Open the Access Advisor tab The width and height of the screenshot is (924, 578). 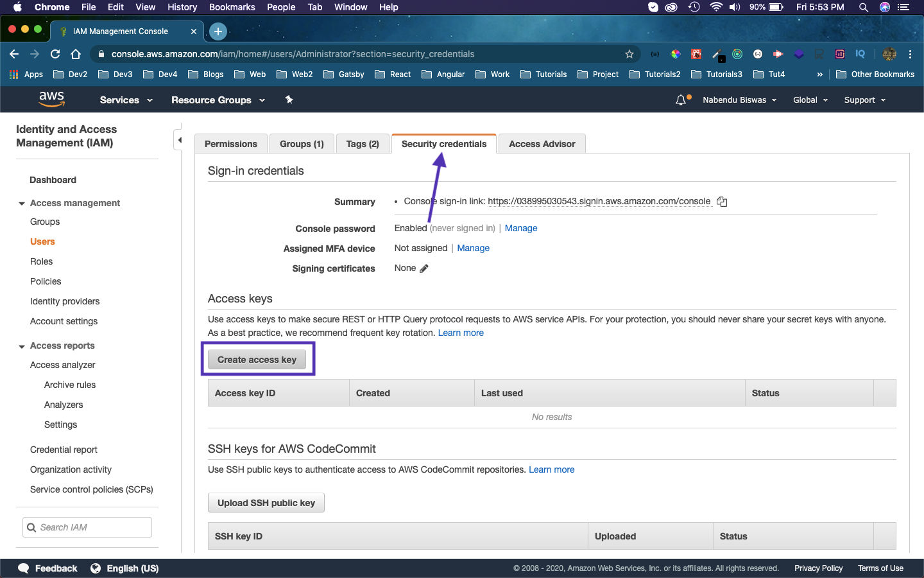pos(542,144)
